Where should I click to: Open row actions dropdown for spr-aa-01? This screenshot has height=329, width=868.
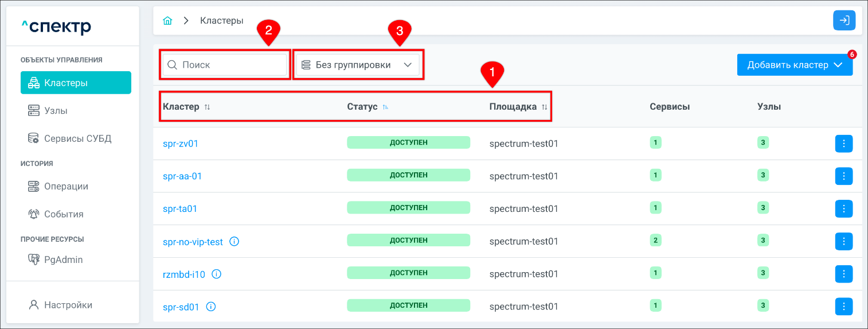point(843,176)
